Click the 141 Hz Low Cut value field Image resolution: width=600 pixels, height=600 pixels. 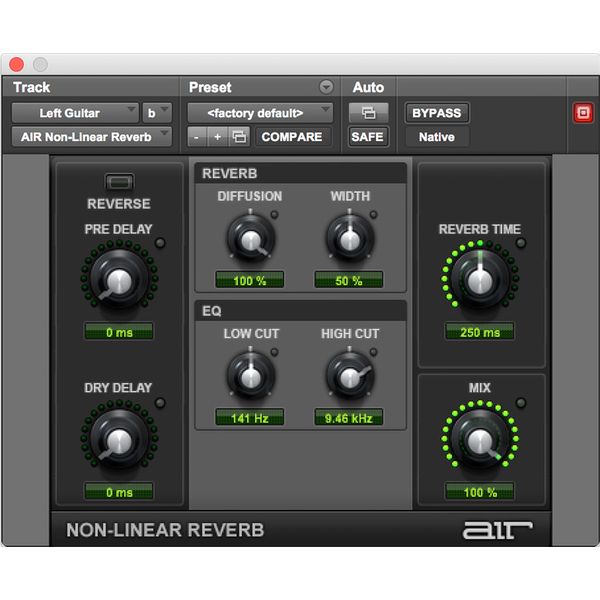click(x=250, y=417)
